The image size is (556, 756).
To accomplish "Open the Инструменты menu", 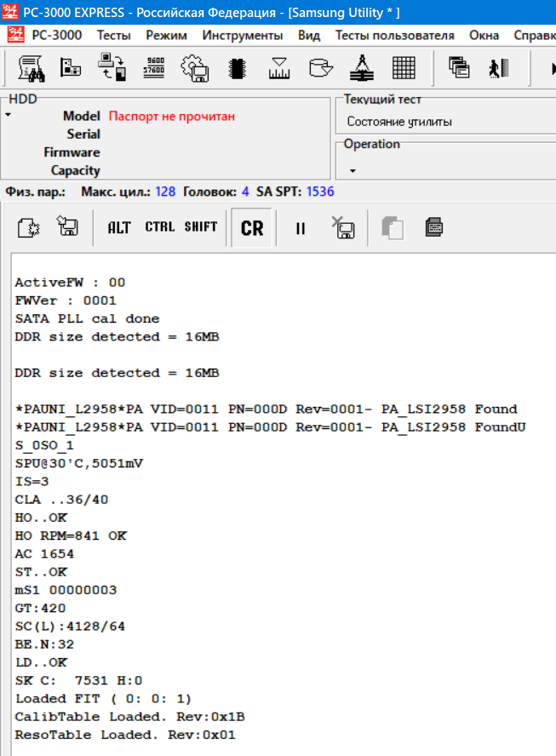I will (x=243, y=35).
